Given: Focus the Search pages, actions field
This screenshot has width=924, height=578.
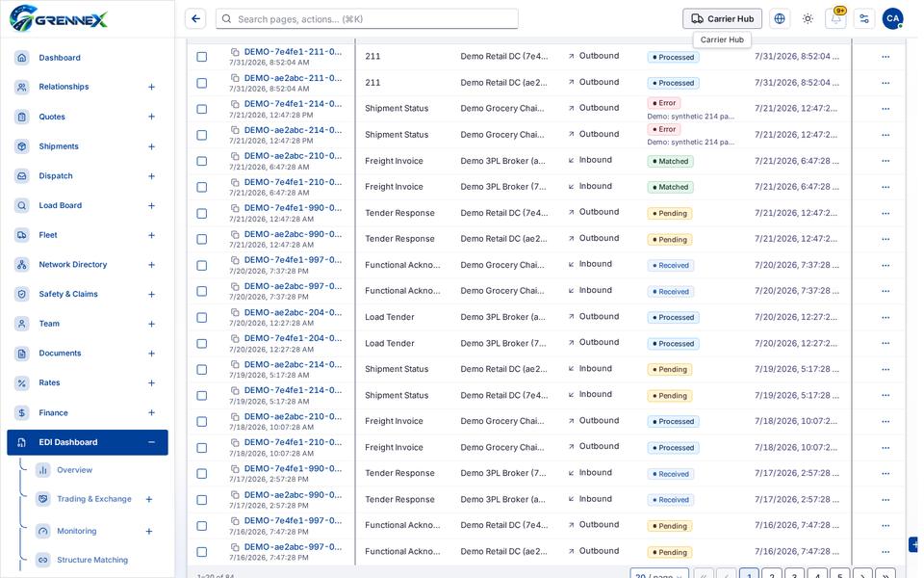Looking at the screenshot, I should coord(367,19).
